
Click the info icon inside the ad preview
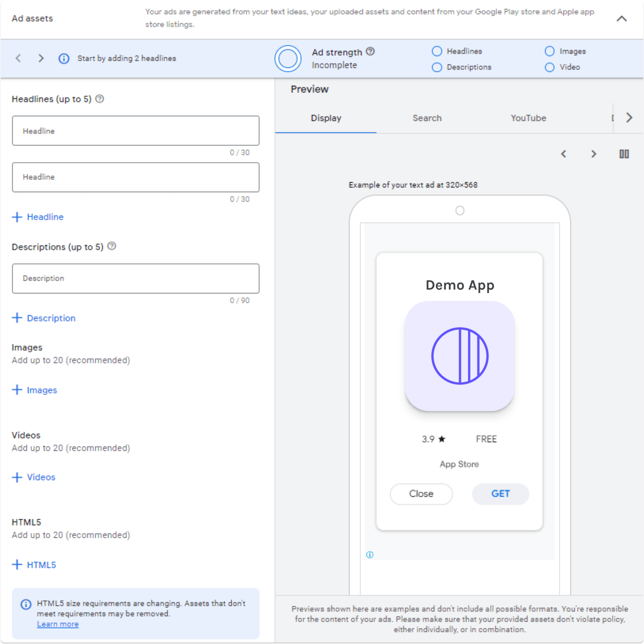[x=369, y=554]
